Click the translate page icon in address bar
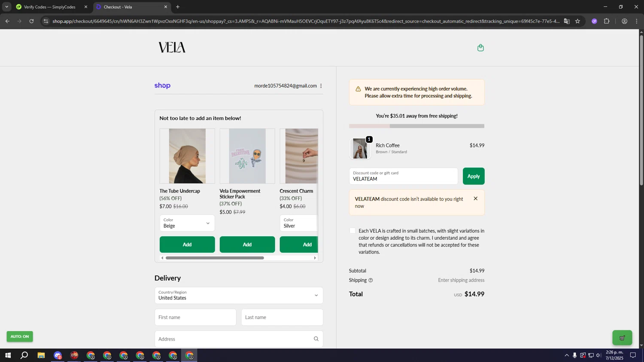644x362 pixels. 567,21
